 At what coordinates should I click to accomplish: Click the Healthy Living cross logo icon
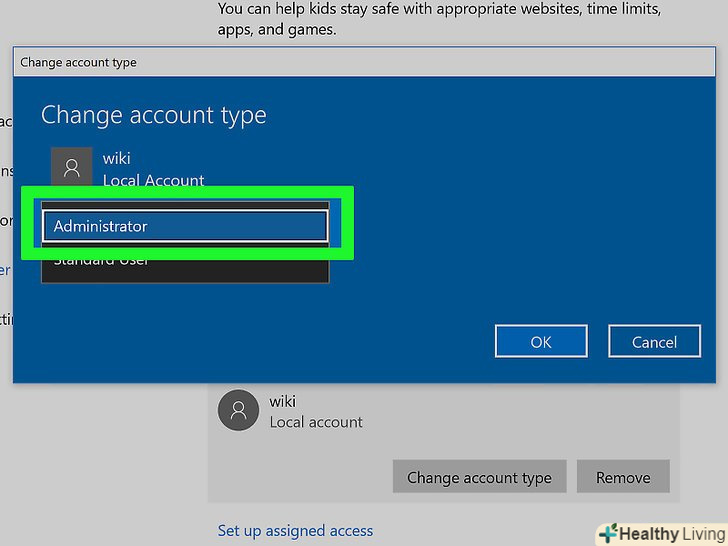pos(607,534)
